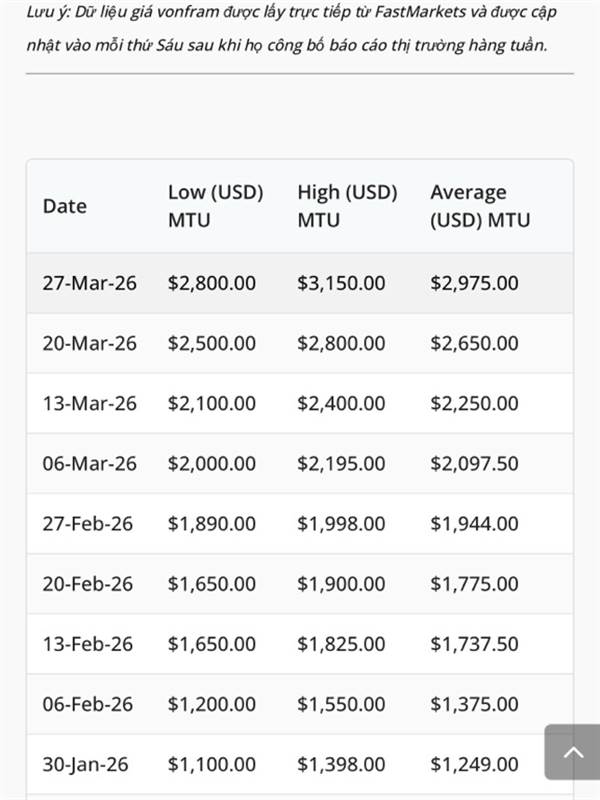Viewport: 600px width, 800px height.
Task: Select the 27-Feb-26 row date
Action: coord(88,523)
